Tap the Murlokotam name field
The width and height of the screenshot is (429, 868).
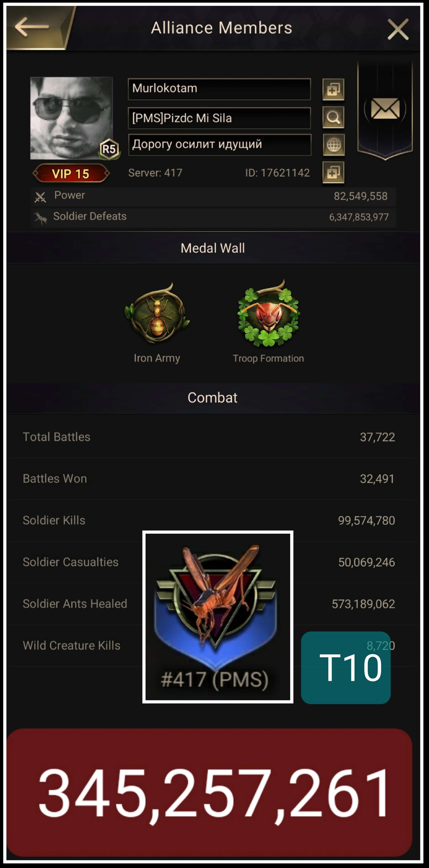pyautogui.click(x=219, y=89)
